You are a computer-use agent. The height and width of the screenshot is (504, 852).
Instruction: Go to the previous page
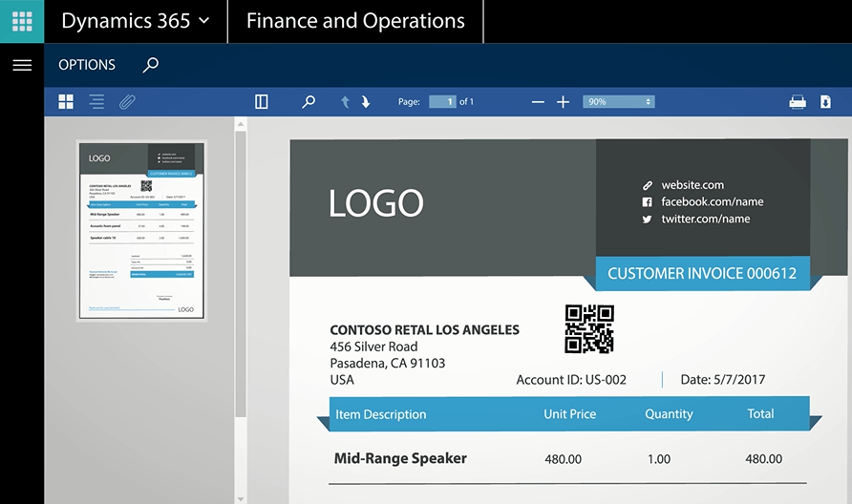coord(346,102)
